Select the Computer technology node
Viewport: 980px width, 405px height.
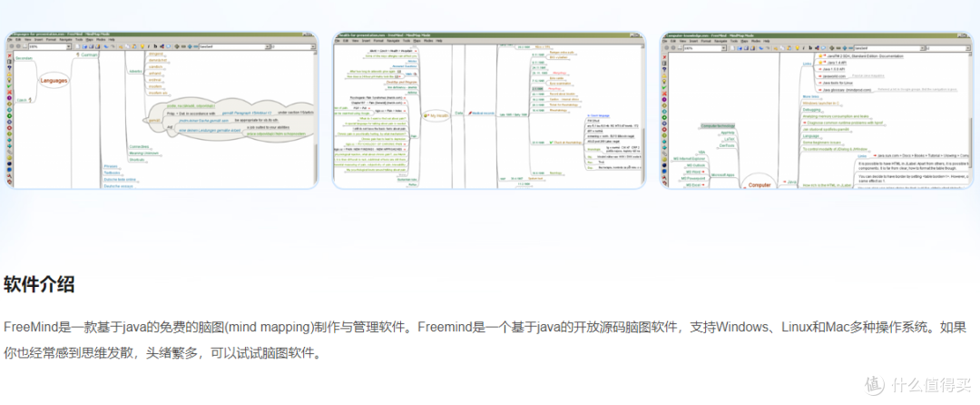(718, 125)
